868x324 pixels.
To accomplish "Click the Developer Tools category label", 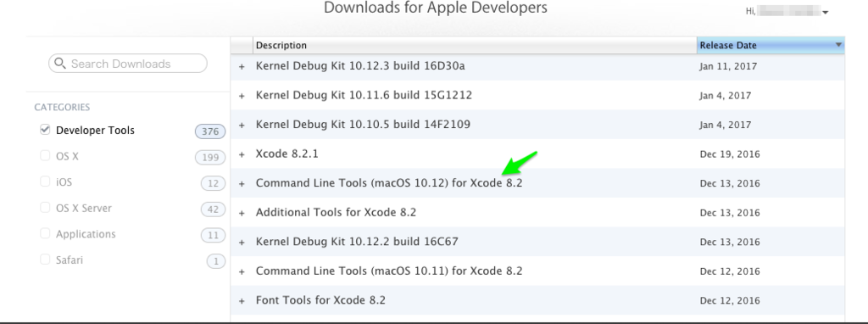I will tap(95, 131).
